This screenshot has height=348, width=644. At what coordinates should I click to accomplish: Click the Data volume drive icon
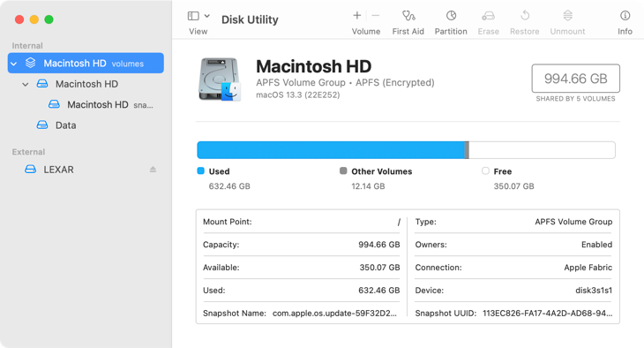pyautogui.click(x=42, y=125)
